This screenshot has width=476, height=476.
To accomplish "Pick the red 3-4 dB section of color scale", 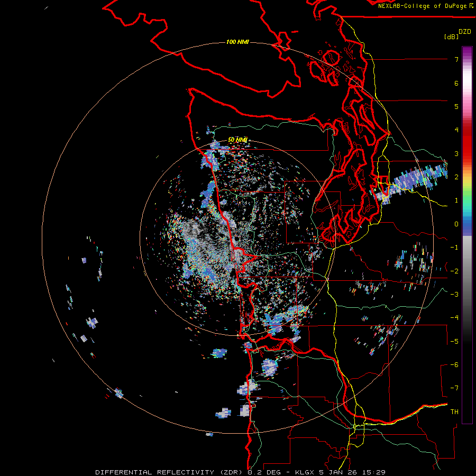I will pyautogui.click(x=467, y=142).
